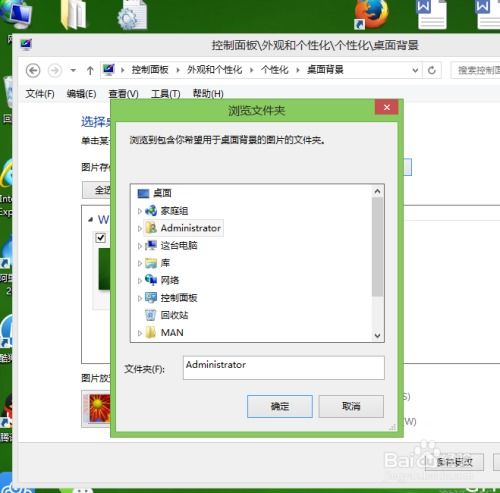Collapse the W wallpaper group arrow
The width and height of the screenshot is (500, 493).
pyautogui.click(x=90, y=220)
